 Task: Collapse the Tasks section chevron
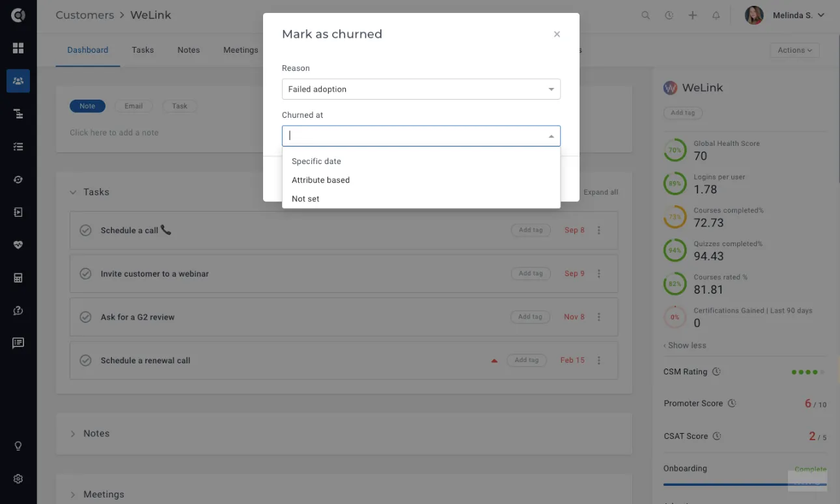click(x=73, y=192)
